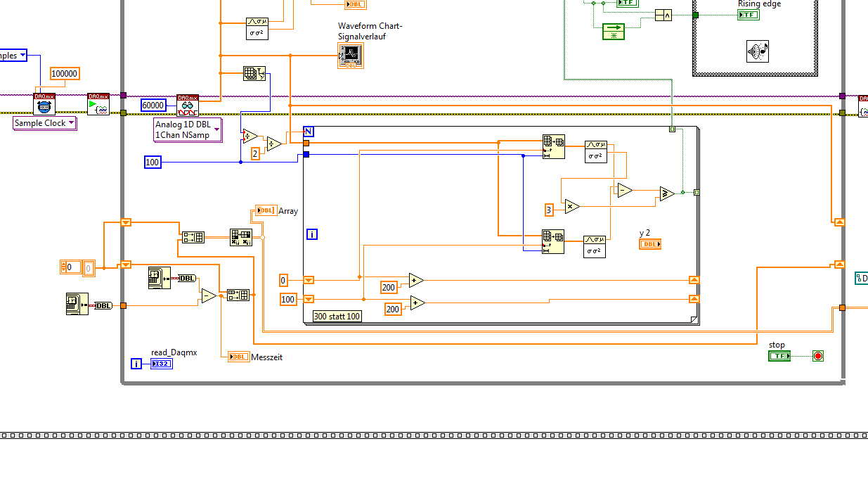The image size is (868, 484).
Task: Click the multiply node next to constant 3
Action: point(571,206)
